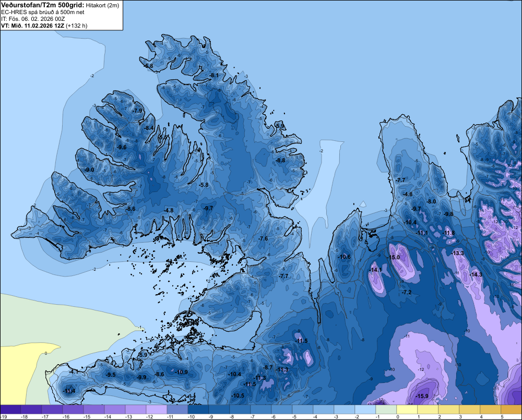This screenshot has width=522, height=420.
Task: Click the '(+132 h)' forecast lead label
Action: tap(77, 26)
